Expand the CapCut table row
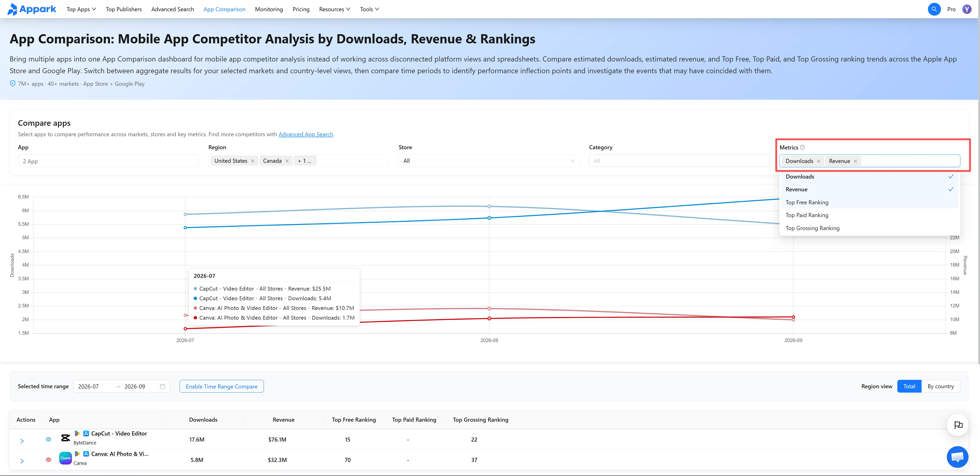980x476 pixels. [x=22, y=441]
